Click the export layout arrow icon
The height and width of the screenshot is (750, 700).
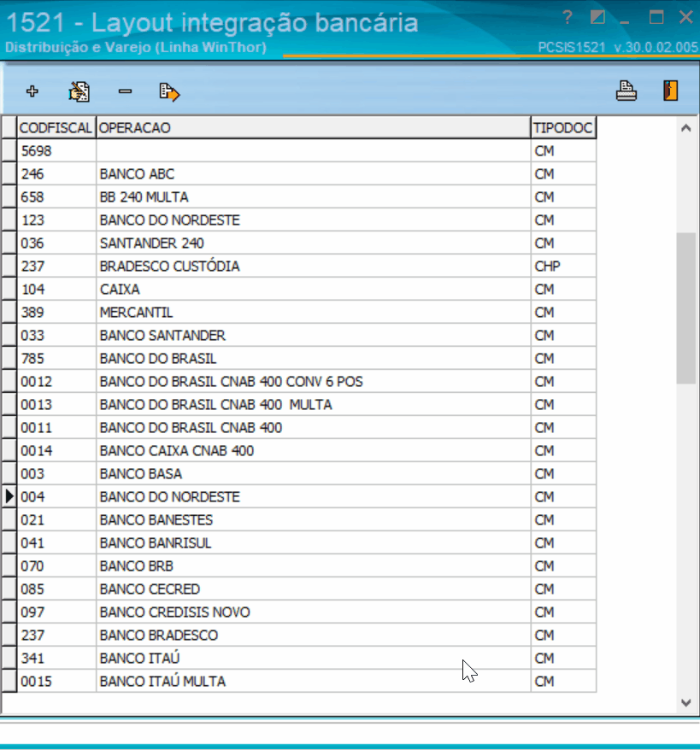[169, 92]
